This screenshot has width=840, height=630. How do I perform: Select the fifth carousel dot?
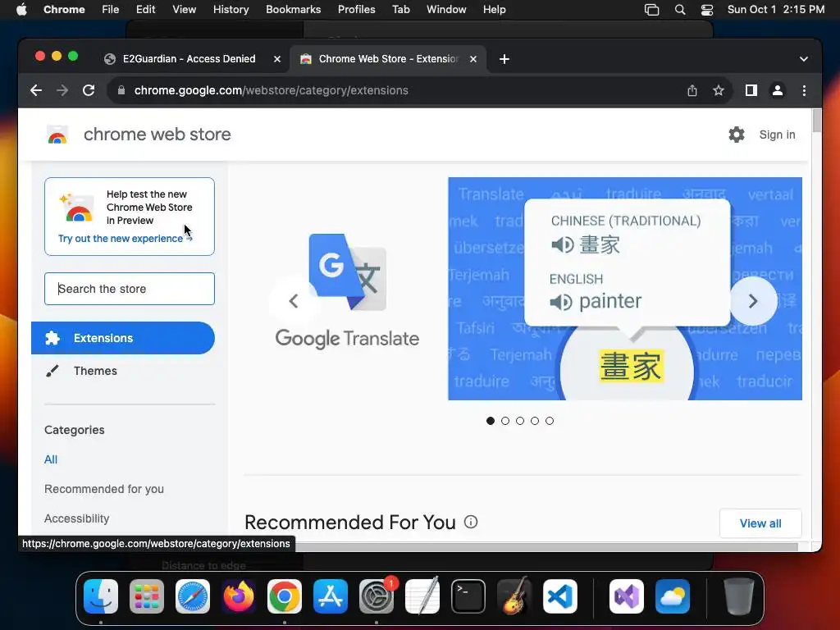550,421
